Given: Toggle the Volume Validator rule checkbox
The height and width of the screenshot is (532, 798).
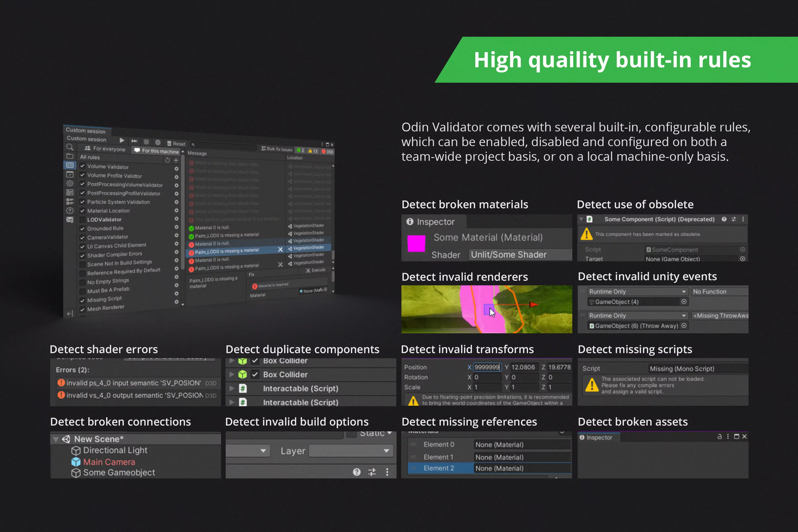Looking at the screenshot, I should point(82,166).
